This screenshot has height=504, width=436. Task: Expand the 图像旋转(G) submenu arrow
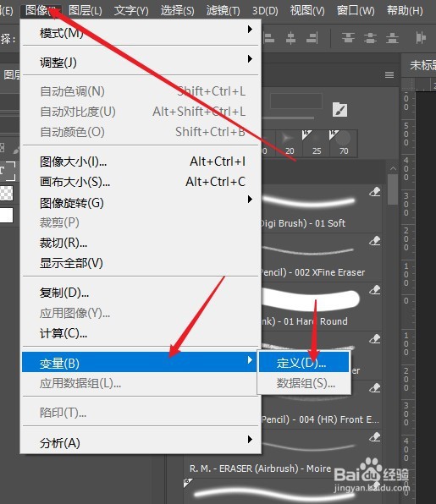(250, 200)
